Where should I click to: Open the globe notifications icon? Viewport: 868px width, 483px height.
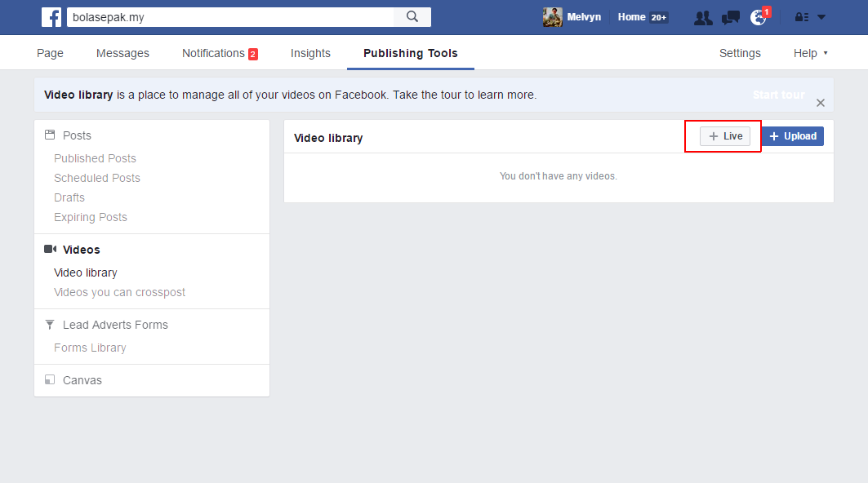pos(759,18)
